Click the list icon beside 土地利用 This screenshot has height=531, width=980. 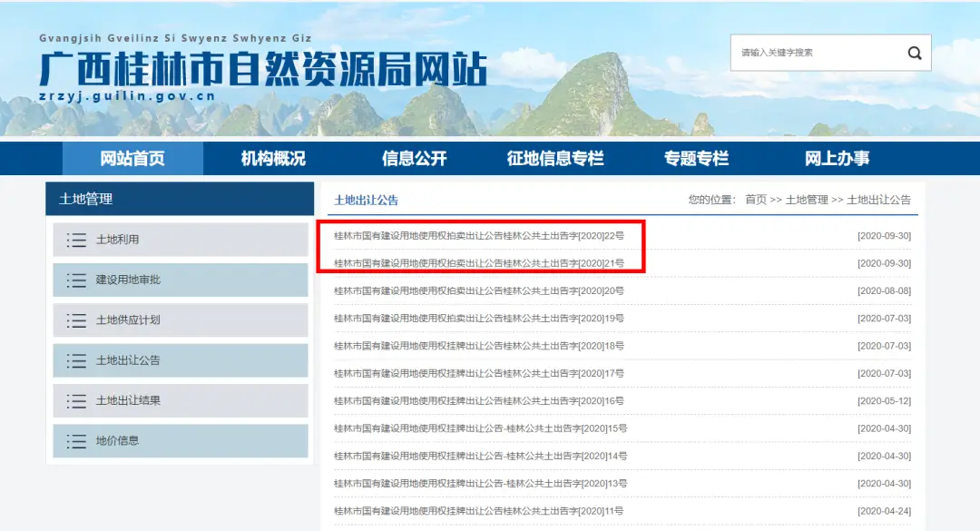(x=76, y=240)
